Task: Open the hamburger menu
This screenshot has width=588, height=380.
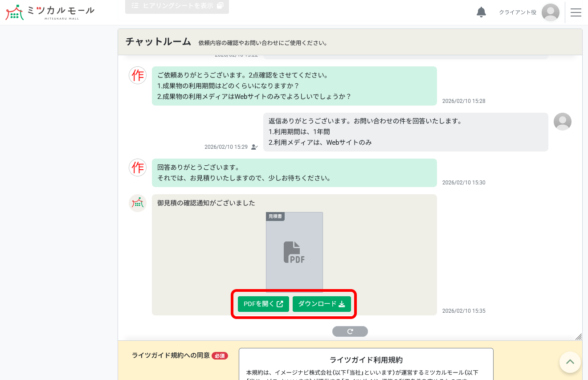Action: (x=576, y=12)
